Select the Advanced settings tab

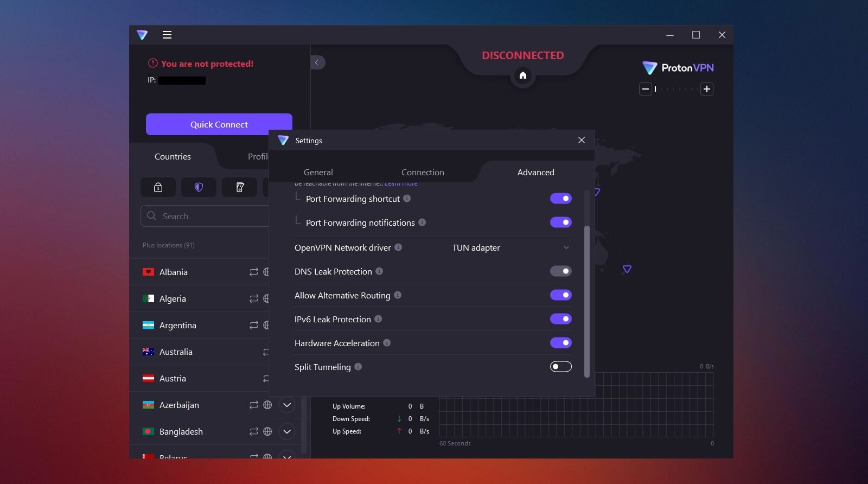click(535, 172)
